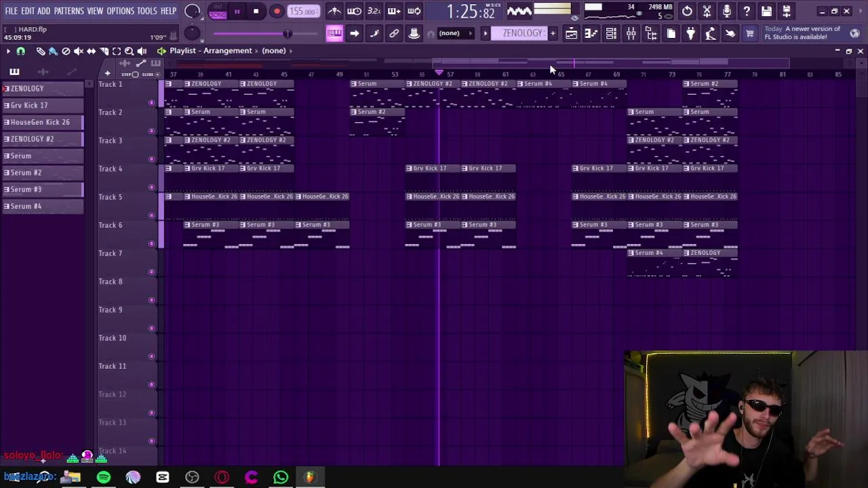Open the Browser panel icon
The width and height of the screenshot is (868, 488).
tap(651, 33)
